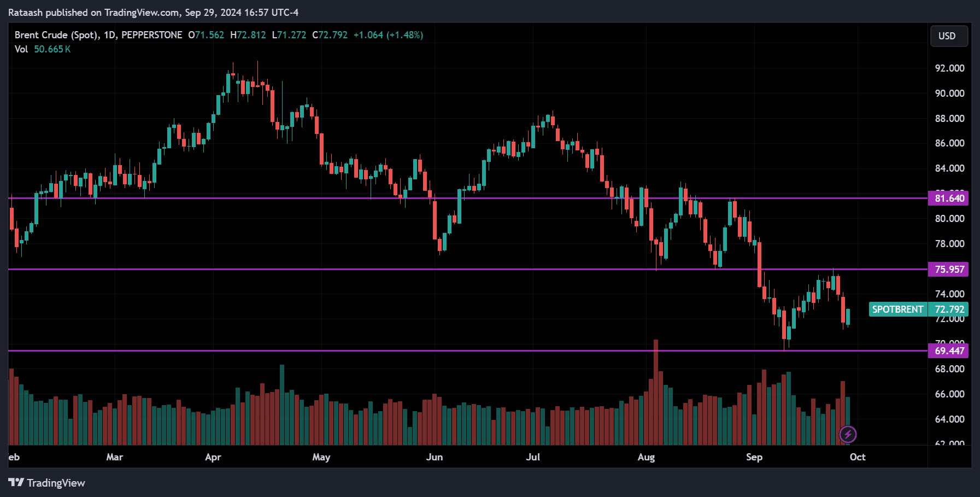Click the +1.48% change percentage
The height and width of the screenshot is (497, 980).
tap(405, 34)
